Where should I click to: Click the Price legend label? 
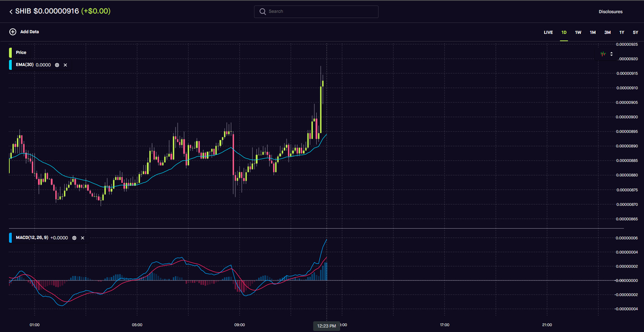coord(21,53)
